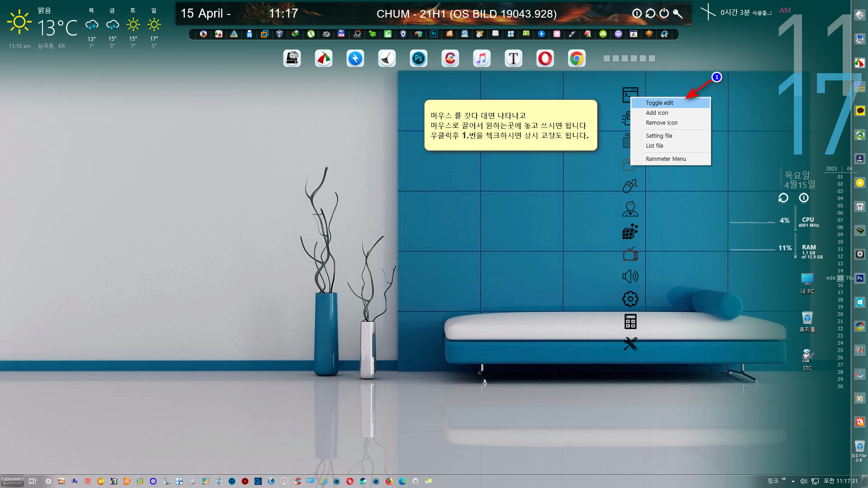Launch the red and green umbrella app in the dock
Image resolution: width=868 pixels, height=488 pixels.
[x=324, y=58]
